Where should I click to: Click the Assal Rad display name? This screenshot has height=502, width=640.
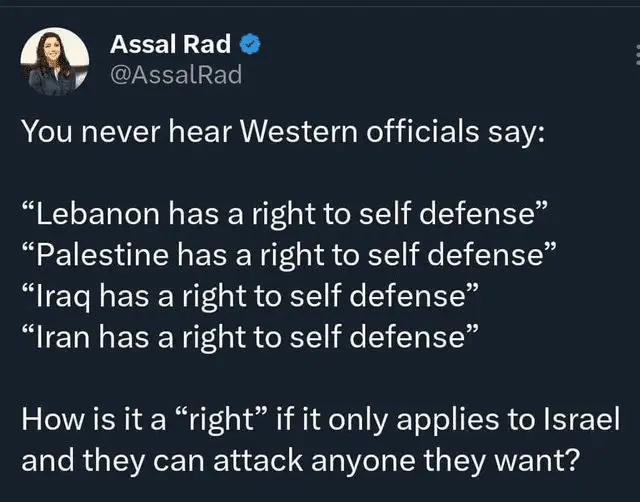[170, 44]
